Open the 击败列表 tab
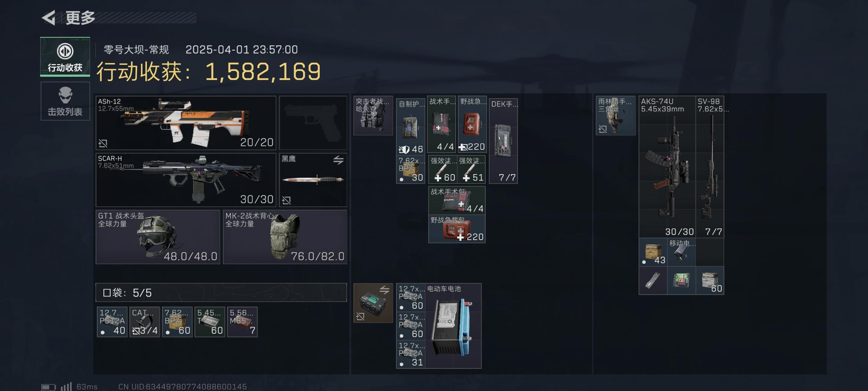The image size is (868, 391). click(65, 101)
